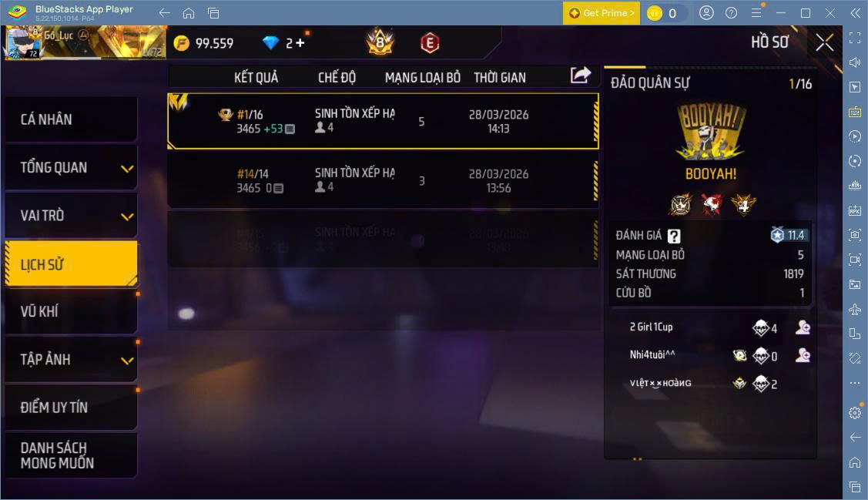This screenshot has height=500, width=868.
Task: Expand the TẬP ẢNH chevron
Action: coord(127,361)
